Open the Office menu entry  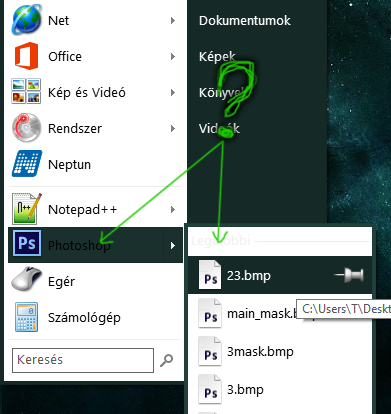pyautogui.click(x=95, y=56)
